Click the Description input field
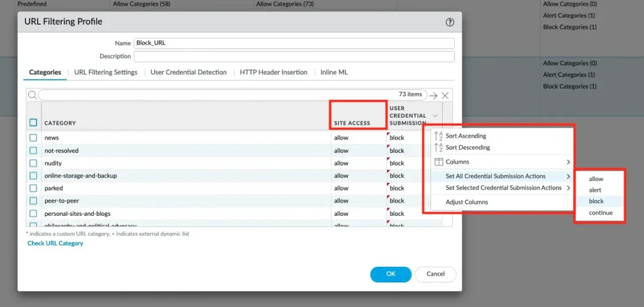 294,57
